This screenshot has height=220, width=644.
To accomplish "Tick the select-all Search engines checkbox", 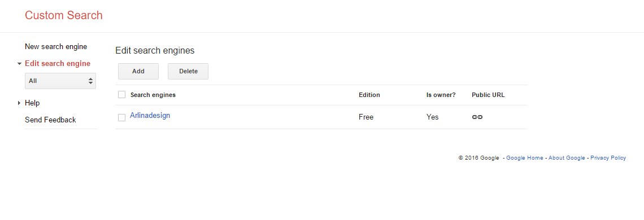I will (x=121, y=95).
